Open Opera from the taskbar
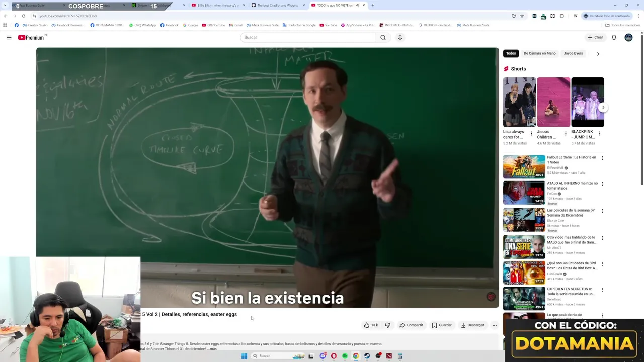The height and width of the screenshot is (362, 644). pyautogui.click(x=334, y=356)
